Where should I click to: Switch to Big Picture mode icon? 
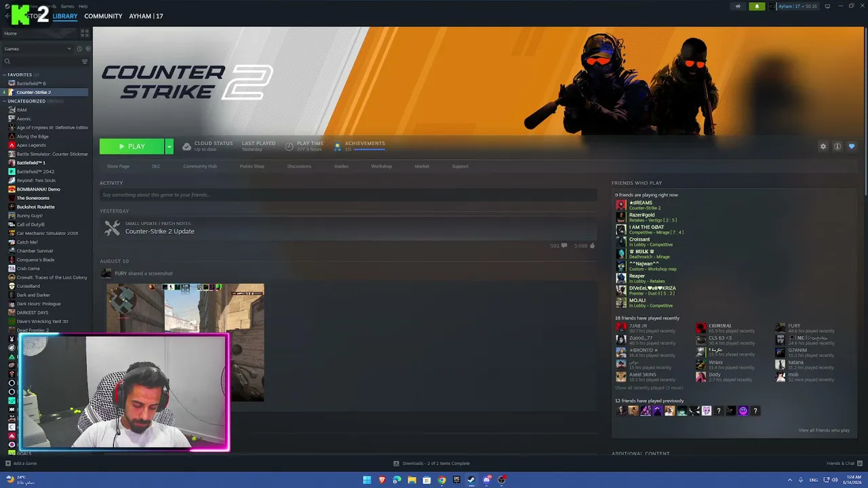[x=827, y=7]
